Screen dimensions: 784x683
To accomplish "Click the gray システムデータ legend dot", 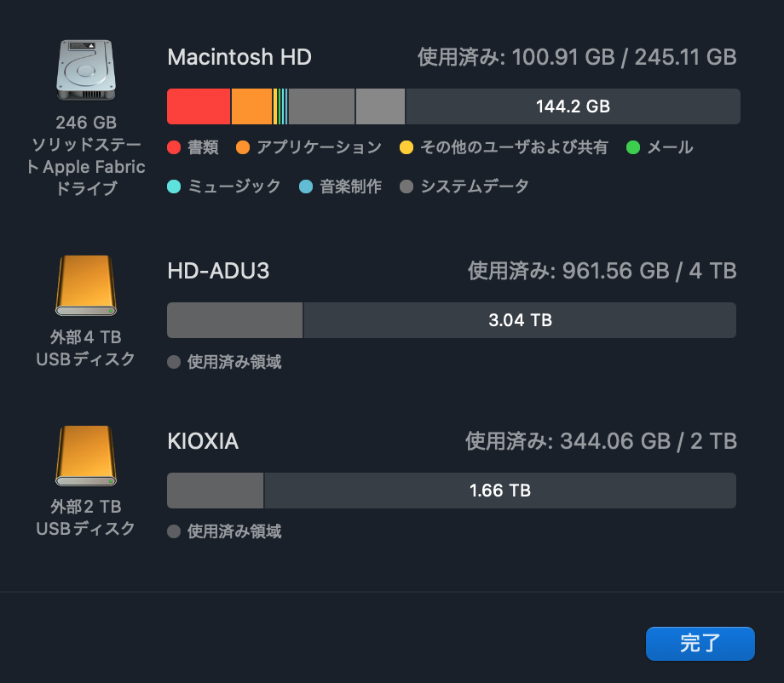I will pos(406,187).
